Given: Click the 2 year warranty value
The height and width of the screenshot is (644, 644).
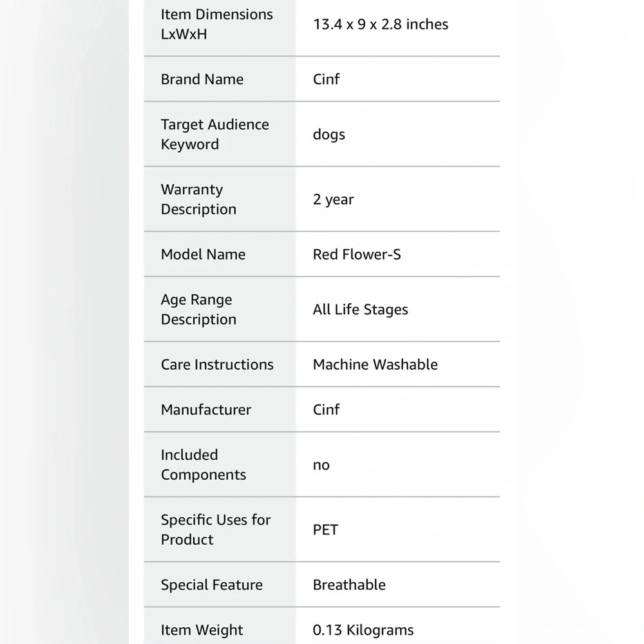Looking at the screenshot, I should (333, 200).
